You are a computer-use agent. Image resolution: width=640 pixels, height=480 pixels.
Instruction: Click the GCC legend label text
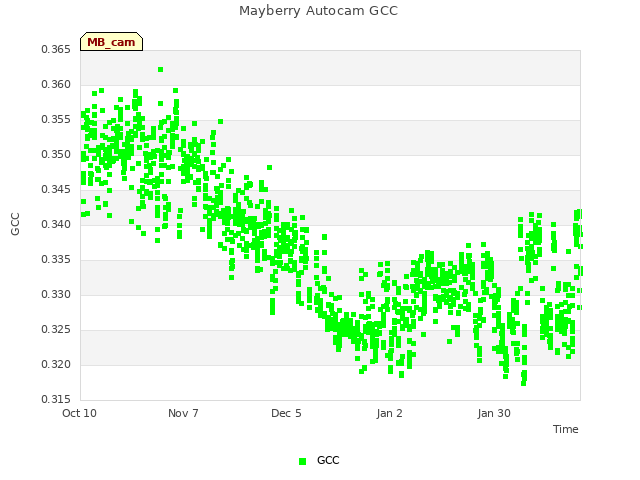pyautogui.click(x=328, y=460)
